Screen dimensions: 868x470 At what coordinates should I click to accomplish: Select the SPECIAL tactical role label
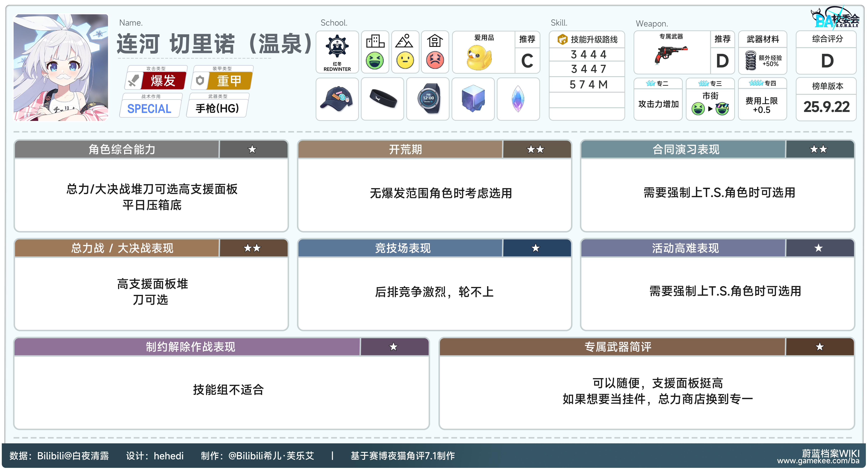pos(149,109)
